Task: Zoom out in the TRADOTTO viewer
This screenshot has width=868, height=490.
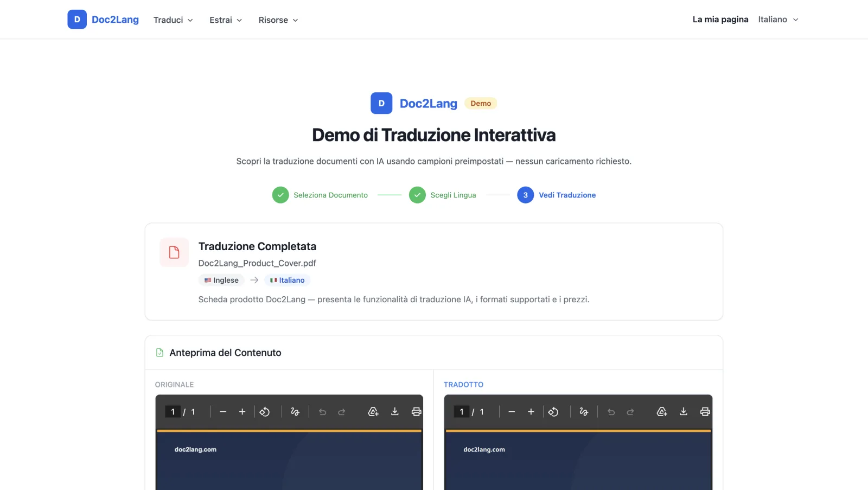Action: 512,412
